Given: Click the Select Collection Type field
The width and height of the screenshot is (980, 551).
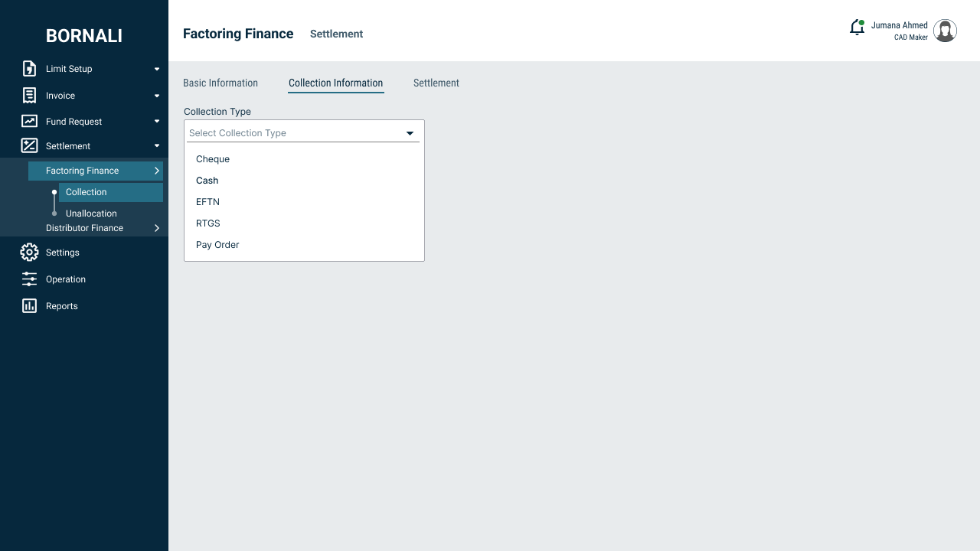Looking at the screenshot, I should (304, 132).
